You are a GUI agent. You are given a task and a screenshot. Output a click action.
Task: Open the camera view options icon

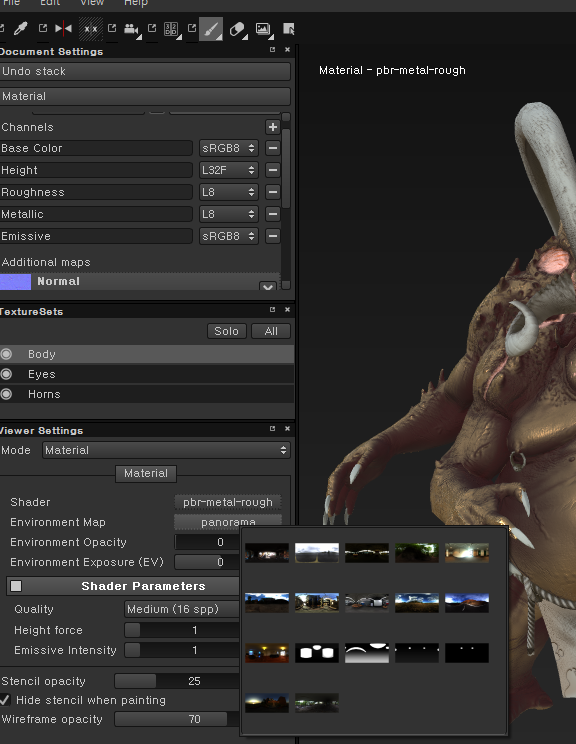(131, 29)
